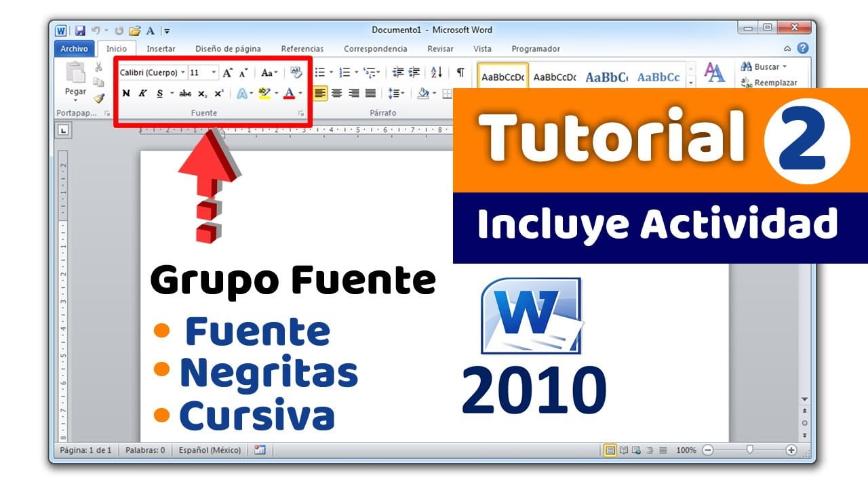Expand the Fuente dialog launcher
Image resolution: width=868 pixels, height=488 pixels.
click(301, 114)
